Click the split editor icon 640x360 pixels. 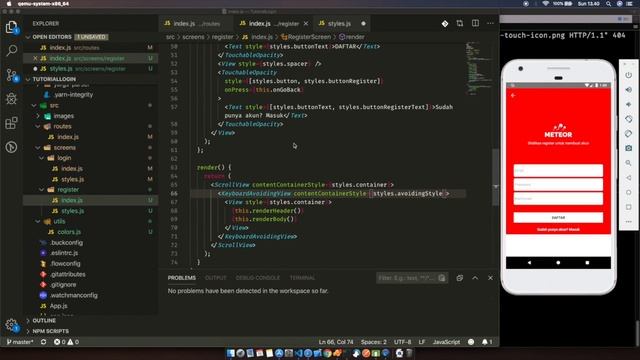pyautogui.click(x=475, y=23)
